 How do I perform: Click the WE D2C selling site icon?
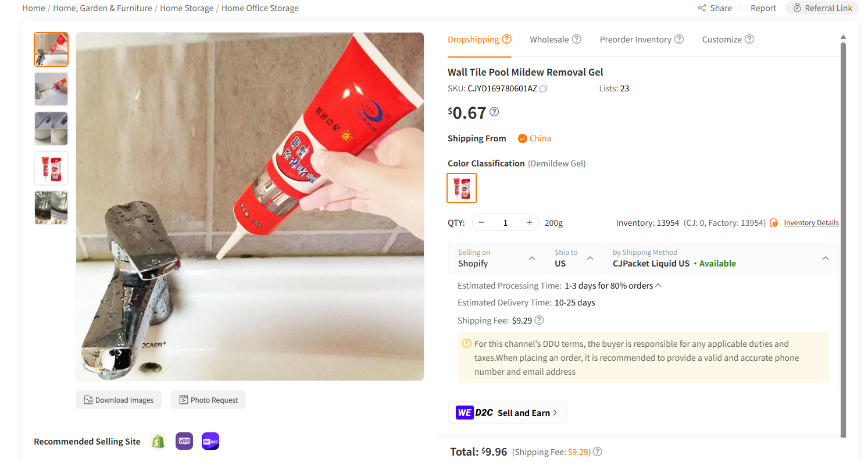tap(210, 441)
